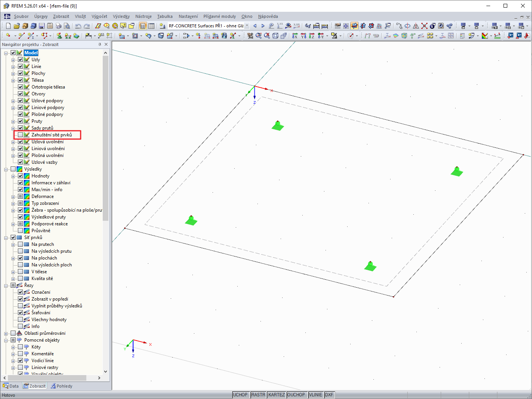The height and width of the screenshot is (399, 532).
Task: Open the Přídavné moduly menu
Action: (219, 16)
